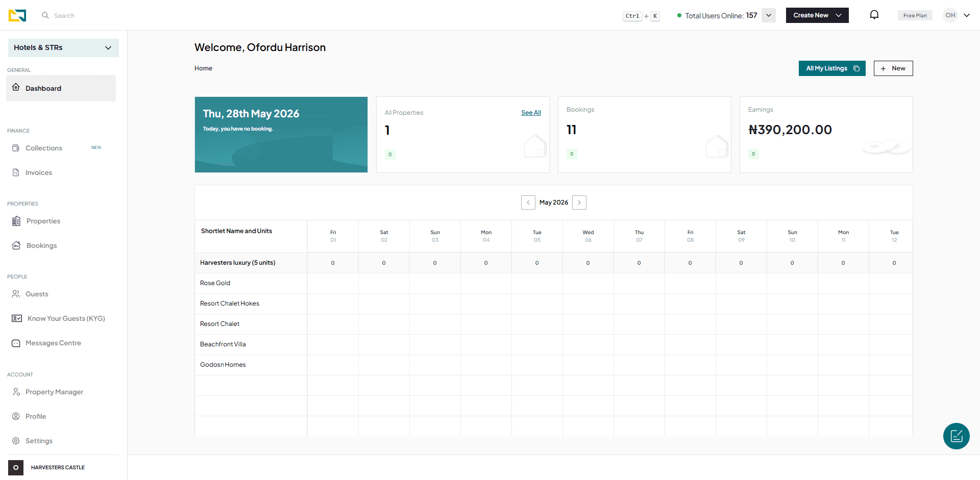Go to the next month after May 2026

(579, 203)
